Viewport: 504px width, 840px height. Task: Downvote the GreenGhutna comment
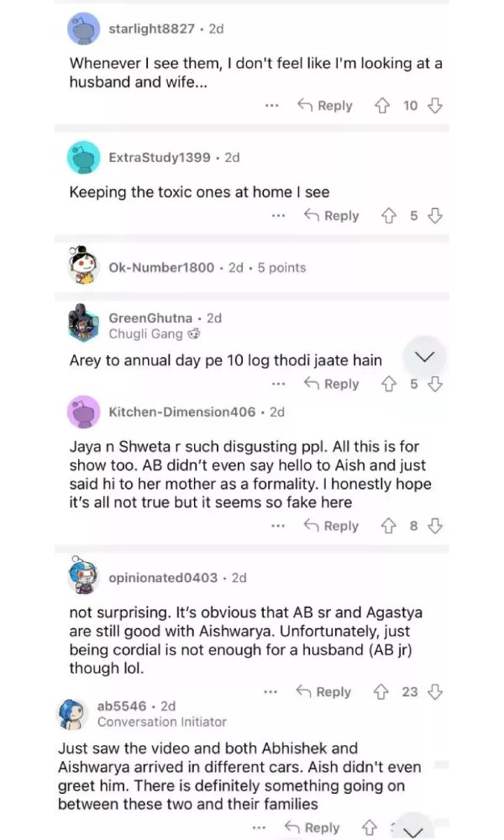tap(435, 384)
